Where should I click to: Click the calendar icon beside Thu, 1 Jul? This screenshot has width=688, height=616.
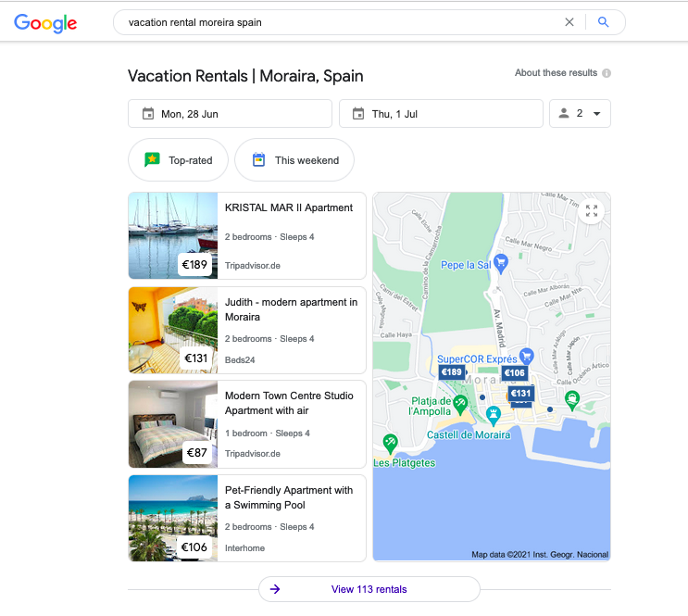point(358,114)
